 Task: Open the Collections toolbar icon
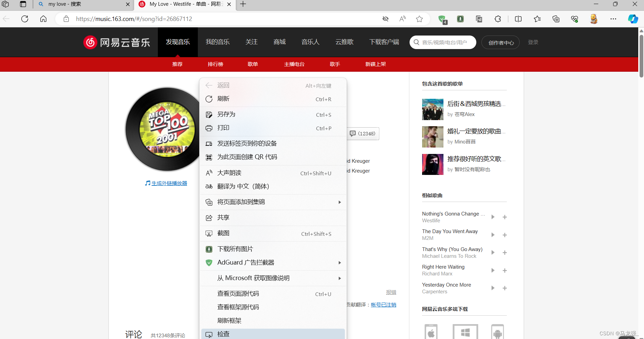click(556, 19)
